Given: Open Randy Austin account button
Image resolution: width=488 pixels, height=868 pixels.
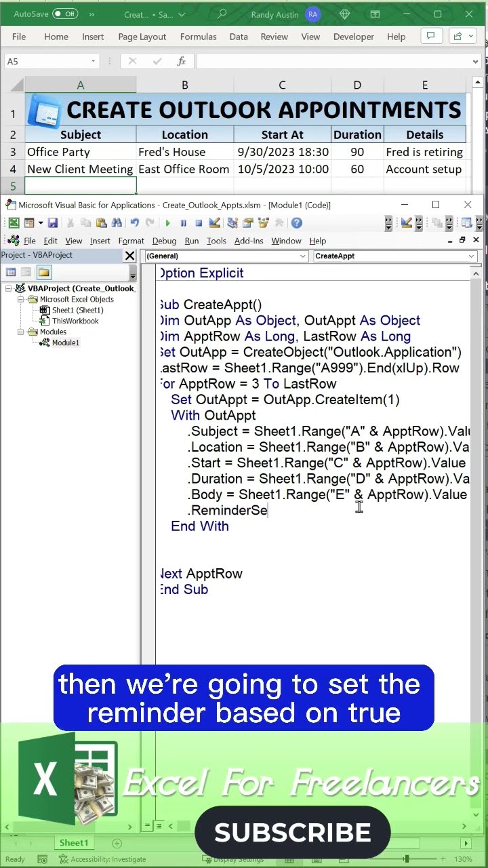Looking at the screenshot, I should 285,14.
